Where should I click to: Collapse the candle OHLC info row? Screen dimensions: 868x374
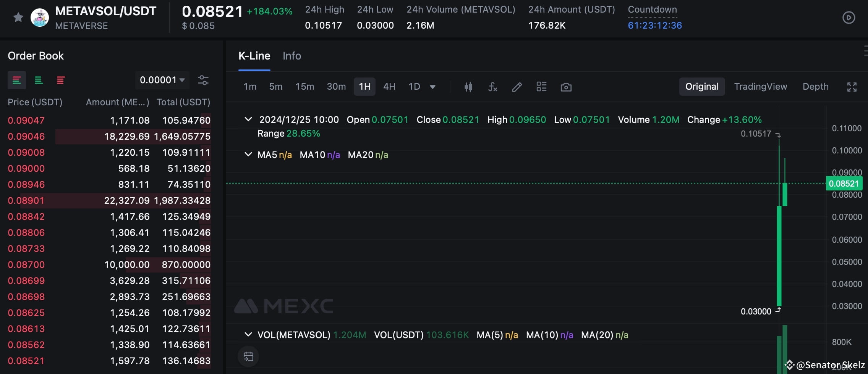click(248, 119)
